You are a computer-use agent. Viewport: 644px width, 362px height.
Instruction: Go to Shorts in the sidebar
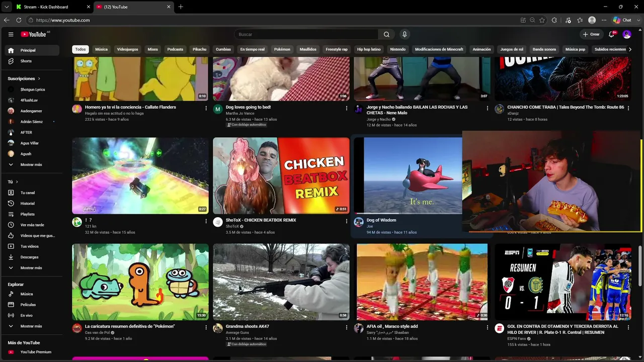(32, 61)
